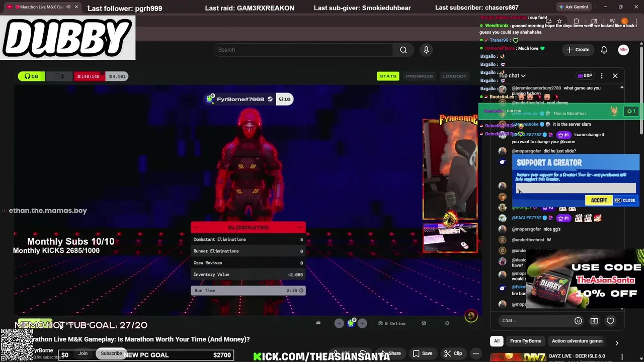Click ESC CLOSE in Support a Creator

[x=625, y=200]
